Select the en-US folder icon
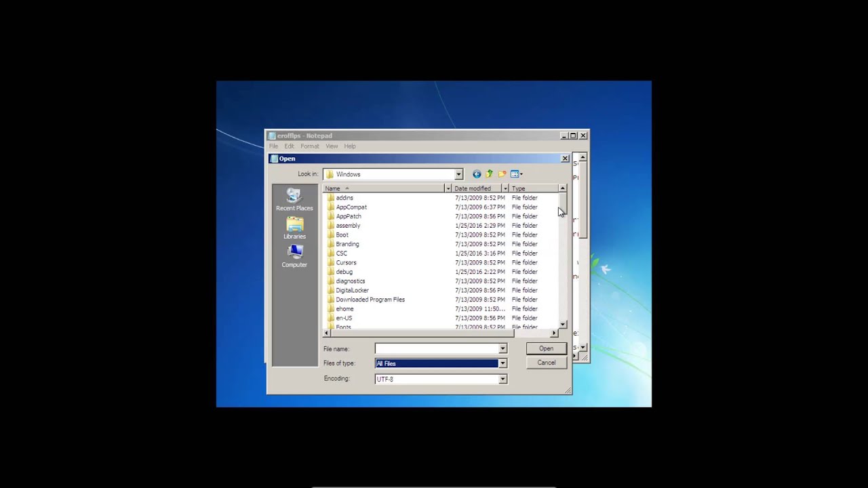This screenshot has width=868, height=488. pyautogui.click(x=331, y=318)
